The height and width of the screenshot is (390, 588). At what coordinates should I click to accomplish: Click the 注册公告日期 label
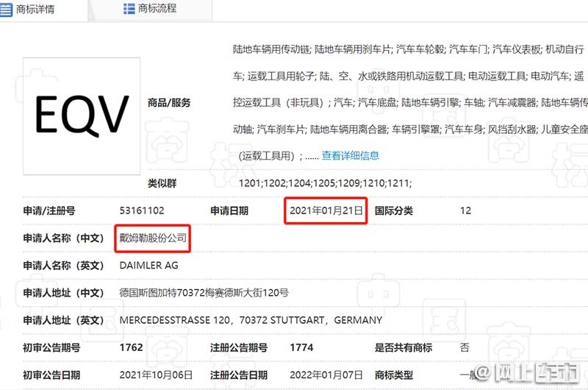coord(239,375)
